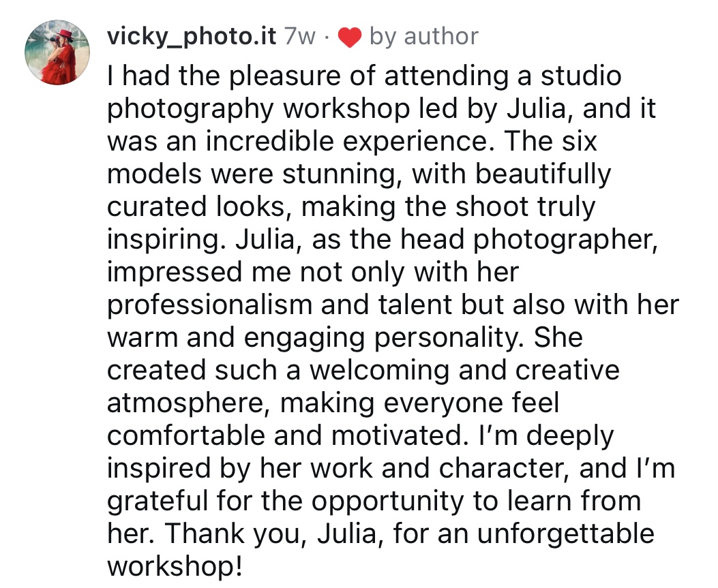Click the red heart icon
Viewport: 718px width, 588px height.
[349, 37]
